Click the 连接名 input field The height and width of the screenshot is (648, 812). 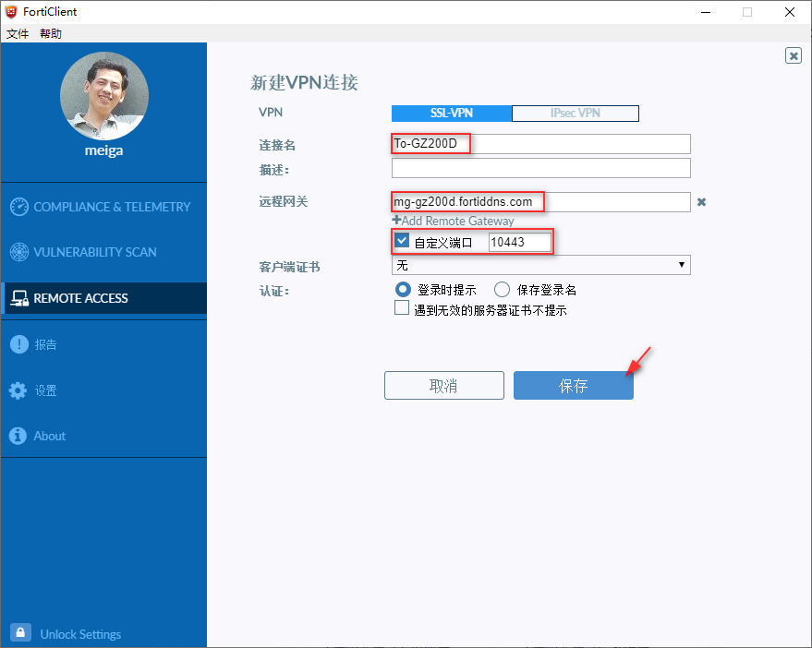541,144
